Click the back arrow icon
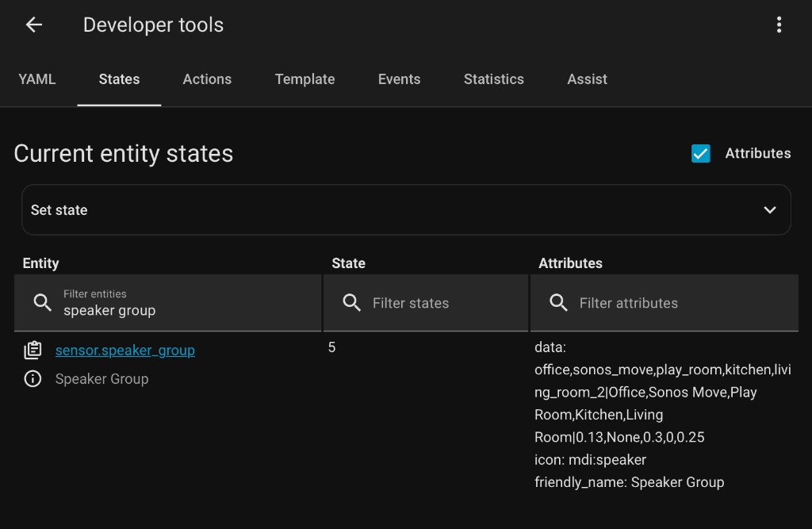 pos(33,25)
